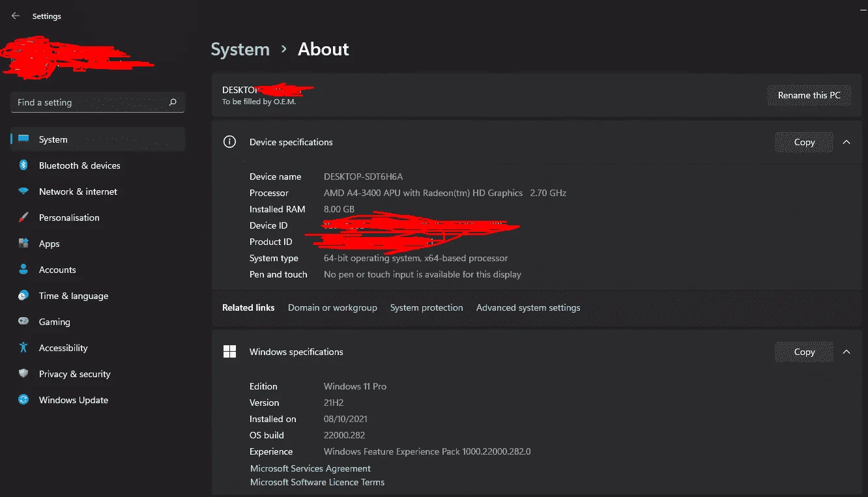
Task: Click the Personalisation paintbrush icon
Action: (x=23, y=218)
